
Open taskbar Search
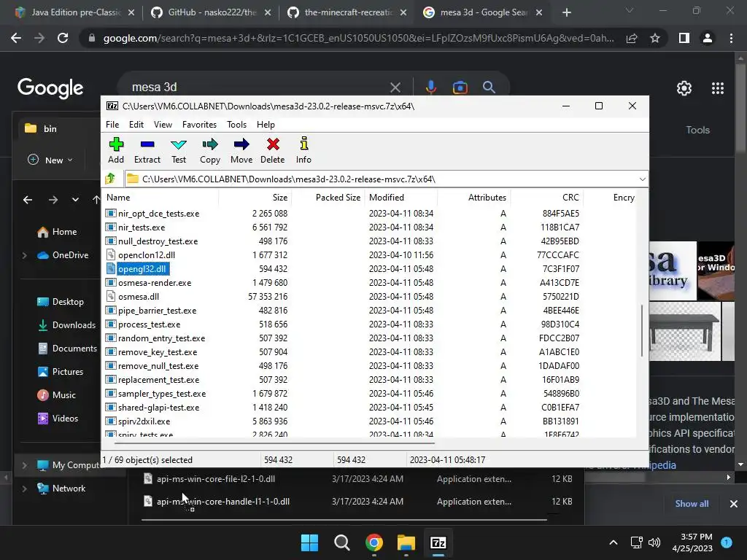pos(341,542)
